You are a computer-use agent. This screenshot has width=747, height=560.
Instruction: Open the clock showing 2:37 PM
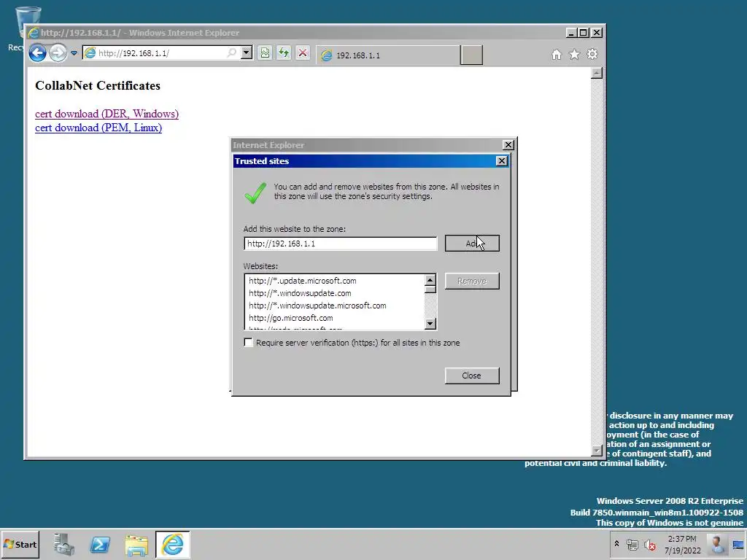click(683, 545)
